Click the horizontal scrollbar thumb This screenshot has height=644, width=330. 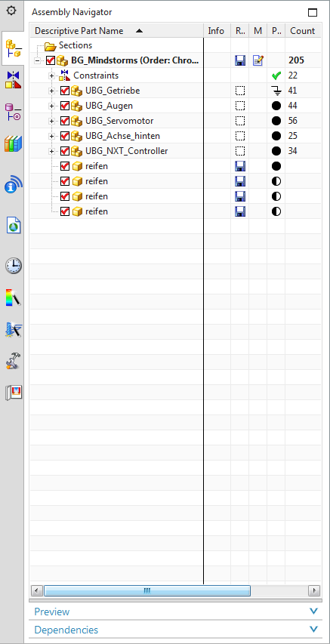tap(147, 590)
